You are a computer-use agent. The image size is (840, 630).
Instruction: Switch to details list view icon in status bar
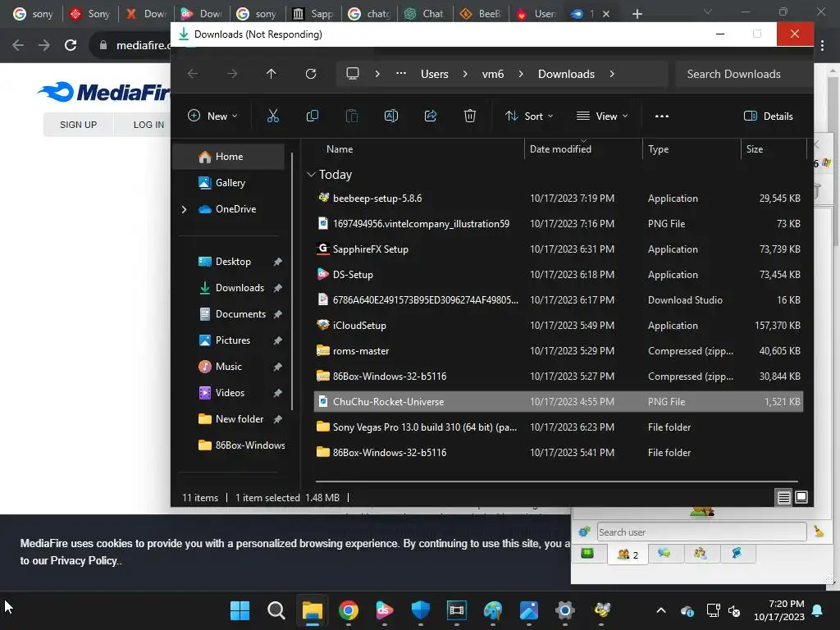point(783,498)
